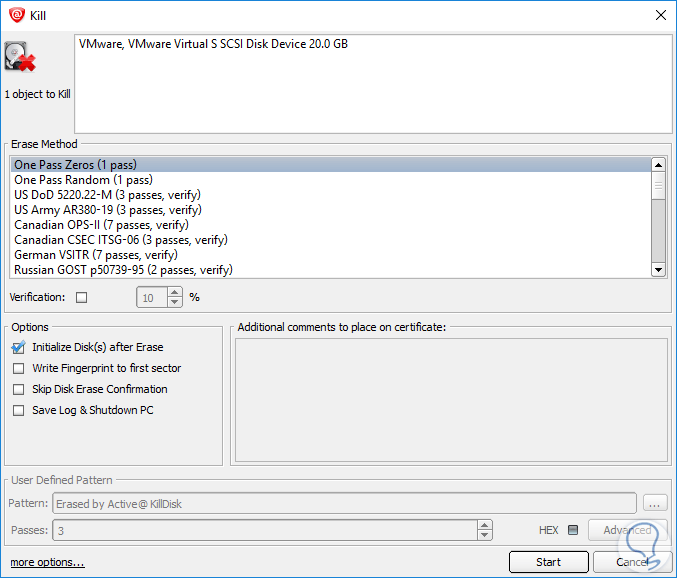The image size is (677, 578).
Task: Decrement Passes with the down arrow
Action: pos(484,535)
